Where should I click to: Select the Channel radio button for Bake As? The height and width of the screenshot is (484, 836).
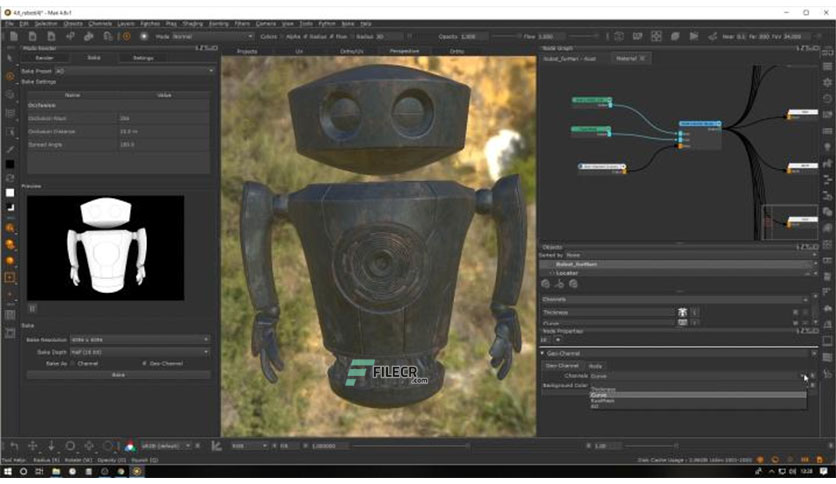click(x=73, y=364)
